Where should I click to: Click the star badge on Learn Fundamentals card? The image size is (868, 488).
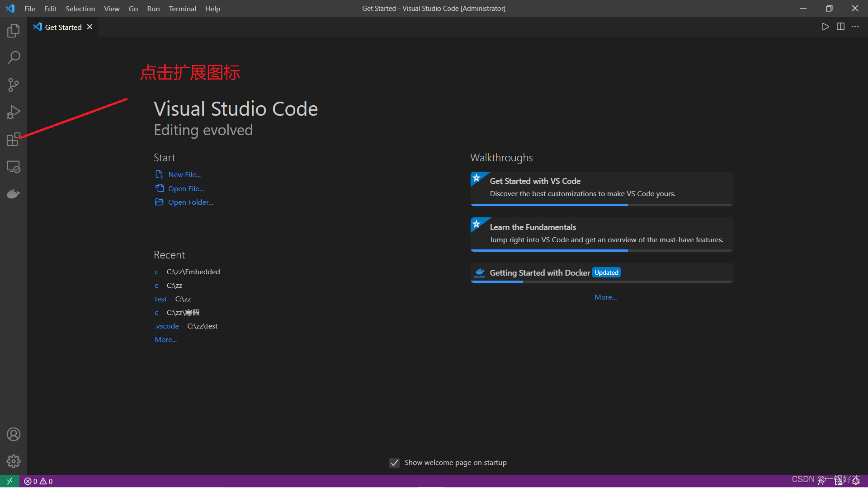point(476,224)
